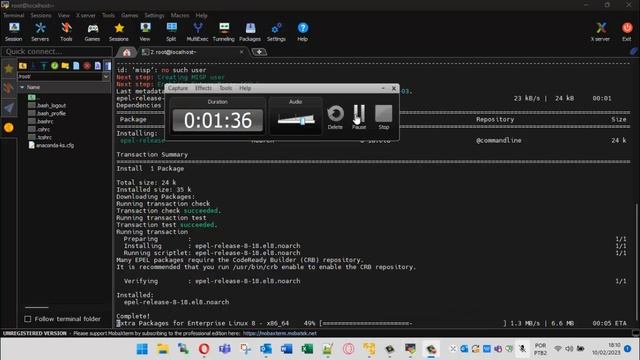640x360 pixels.
Task: Open Excel from taskbar
Action: [307, 349]
